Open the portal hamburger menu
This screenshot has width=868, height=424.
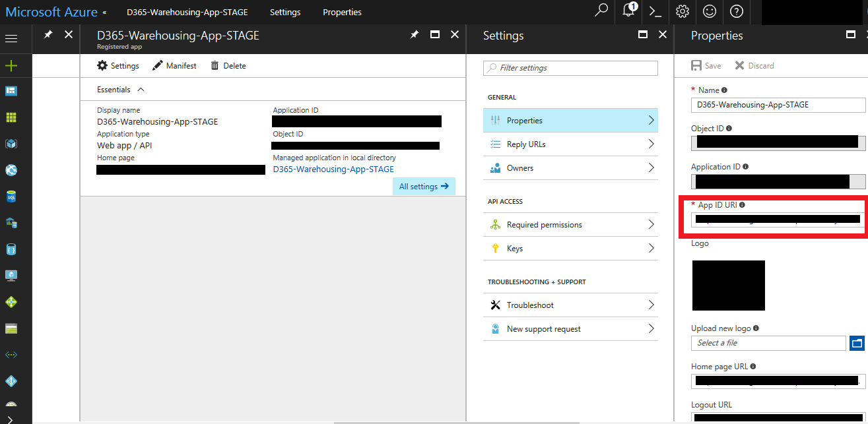click(x=11, y=39)
